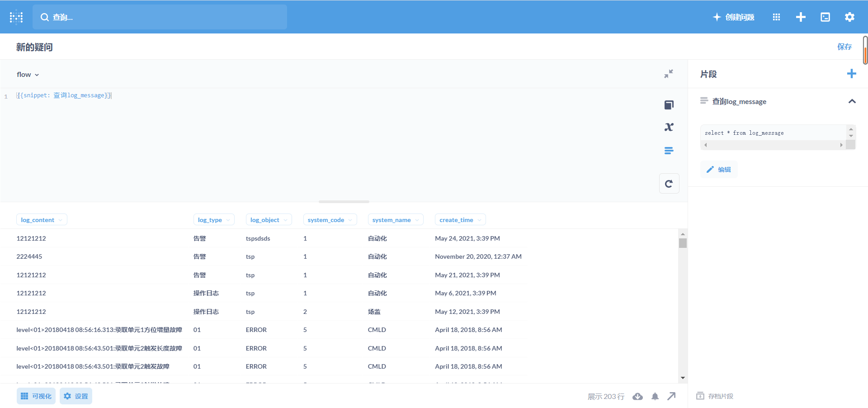This screenshot has height=408, width=868.
Task: Open the system_name column header menu
Action: tap(396, 220)
